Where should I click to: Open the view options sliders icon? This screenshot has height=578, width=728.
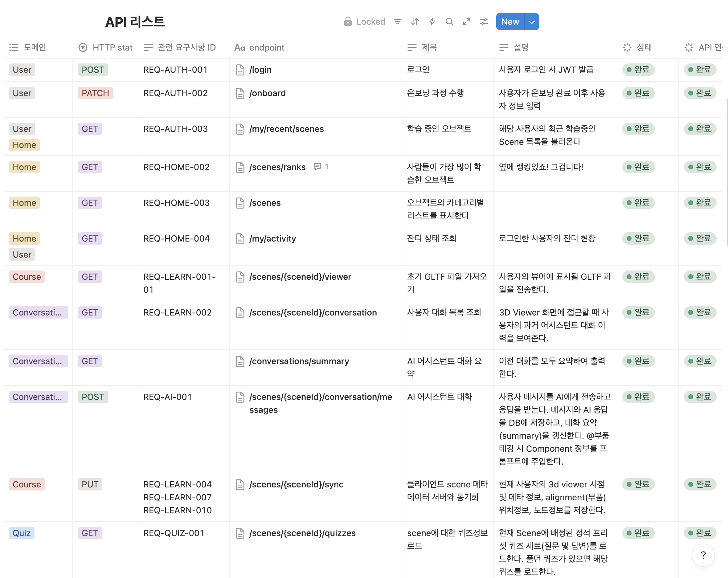coord(484,22)
